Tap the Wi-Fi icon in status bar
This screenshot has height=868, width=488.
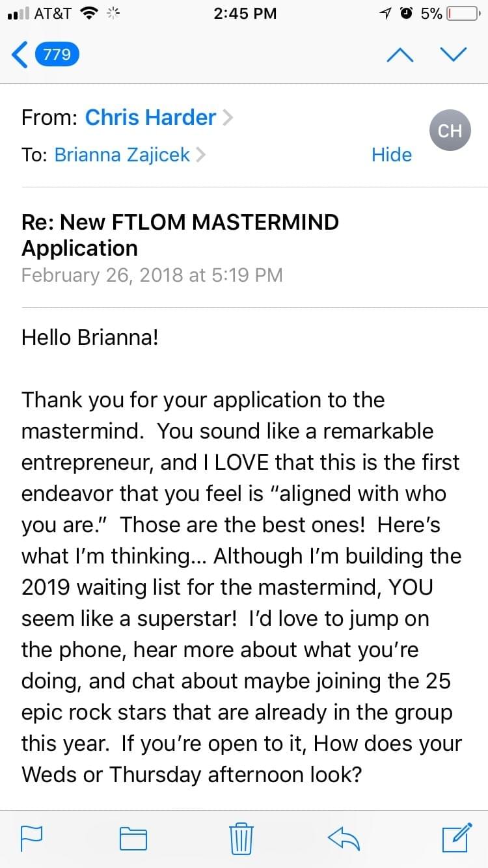pos(87,14)
